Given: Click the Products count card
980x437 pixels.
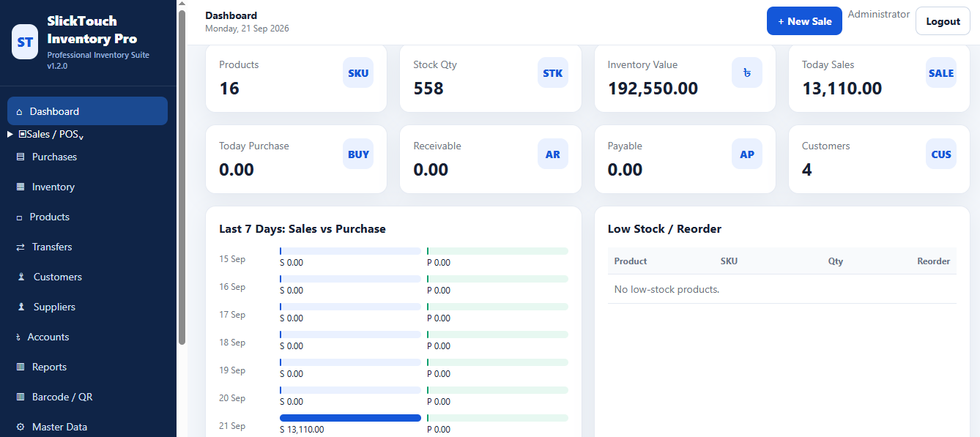Looking at the screenshot, I should pos(296,78).
